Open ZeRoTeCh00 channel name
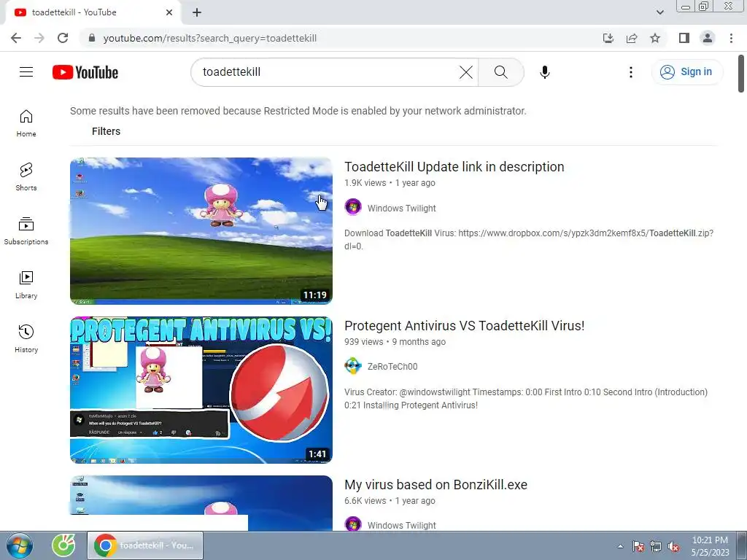 [392, 367]
